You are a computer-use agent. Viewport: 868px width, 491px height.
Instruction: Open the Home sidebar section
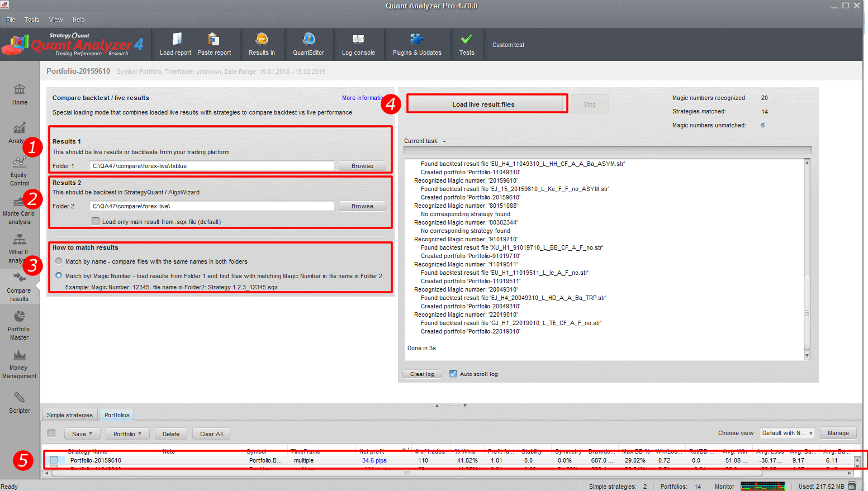(x=20, y=94)
